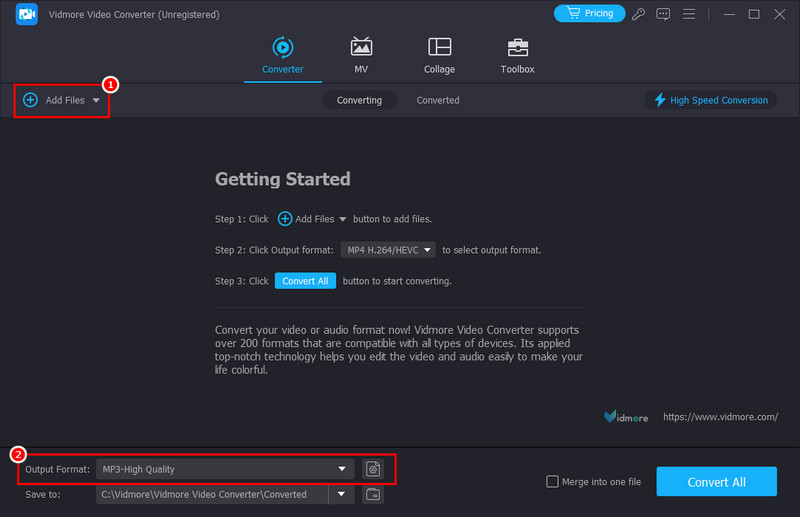Expand the Add Files dropdown arrow
Viewport: 800px width, 517px height.
97,101
